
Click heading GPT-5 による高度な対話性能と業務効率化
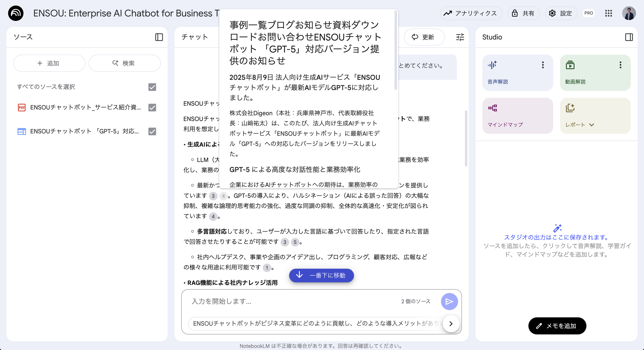pyautogui.click(x=295, y=170)
